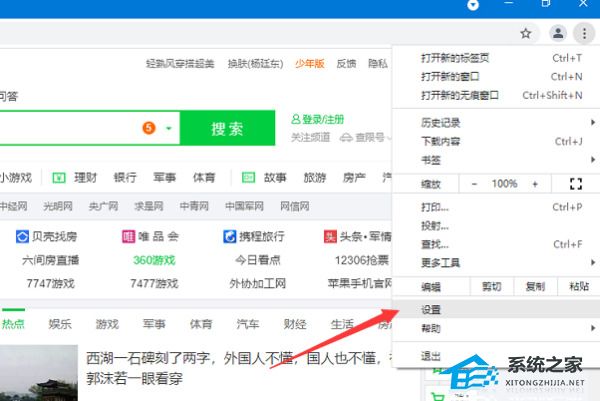
Task: Open the 银行 category link
Action: [x=125, y=178]
